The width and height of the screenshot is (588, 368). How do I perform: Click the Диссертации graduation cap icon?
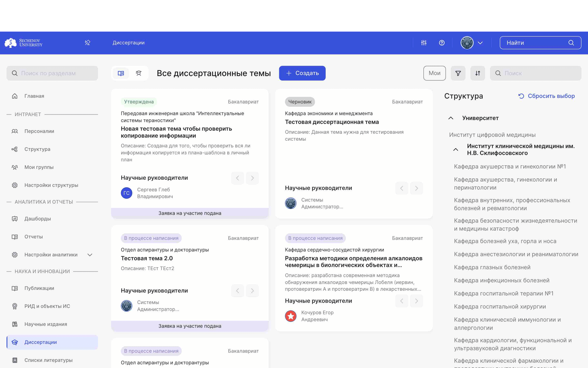[14, 342]
